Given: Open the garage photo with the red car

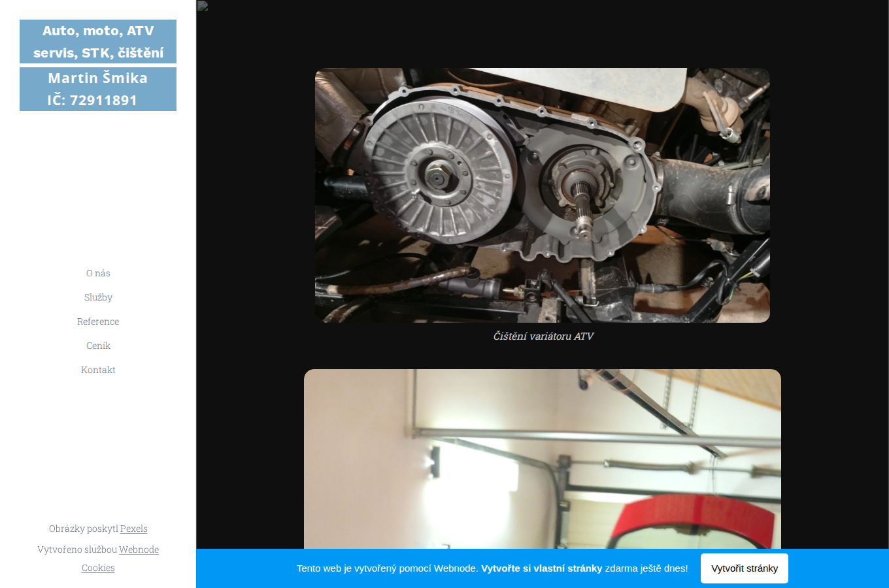Looking at the screenshot, I should tap(543, 459).
